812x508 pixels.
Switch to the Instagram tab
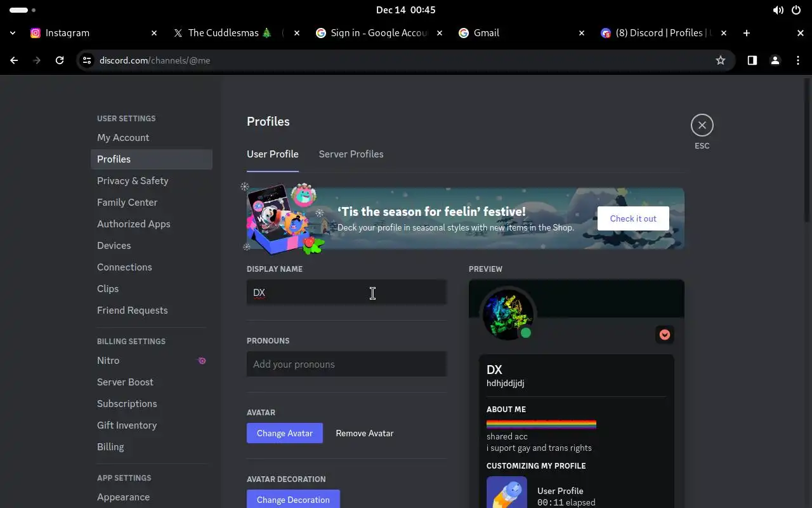pyautogui.click(x=93, y=33)
